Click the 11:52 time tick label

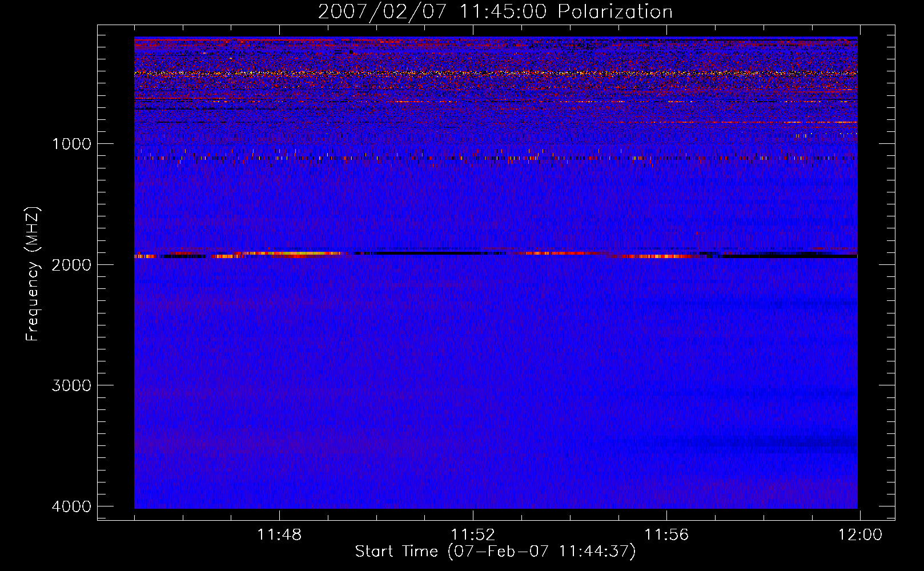click(473, 535)
